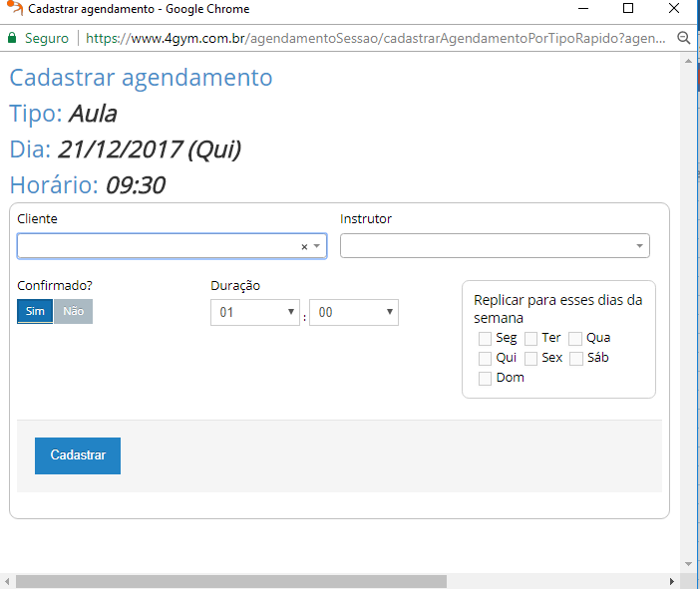Check the Sex weekday checkbox
This screenshot has height=589, width=700.
tap(530, 359)
